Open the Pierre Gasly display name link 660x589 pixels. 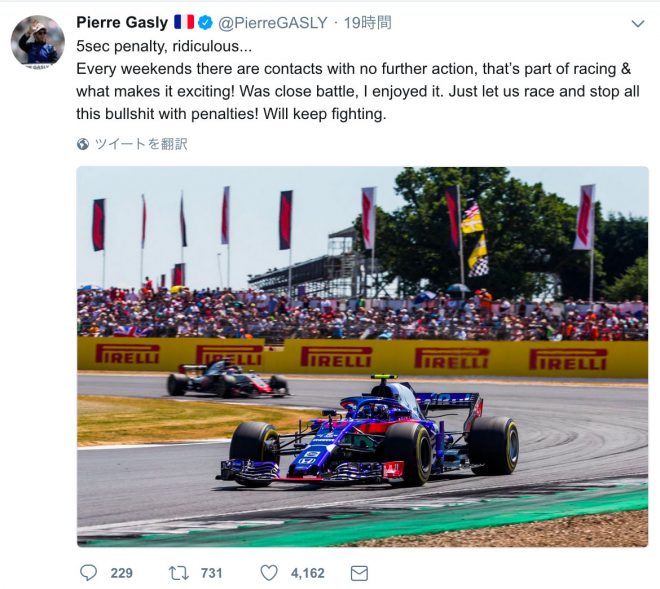122,22
